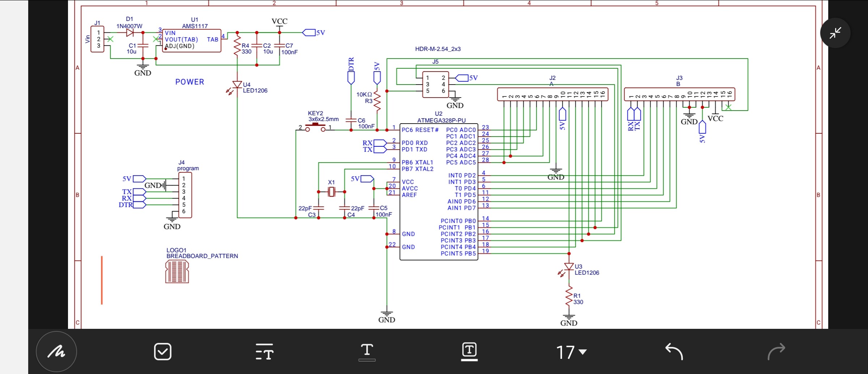868x374 pixels.
Task: Select diode D1 1N4007W
Action: (129, 32)
